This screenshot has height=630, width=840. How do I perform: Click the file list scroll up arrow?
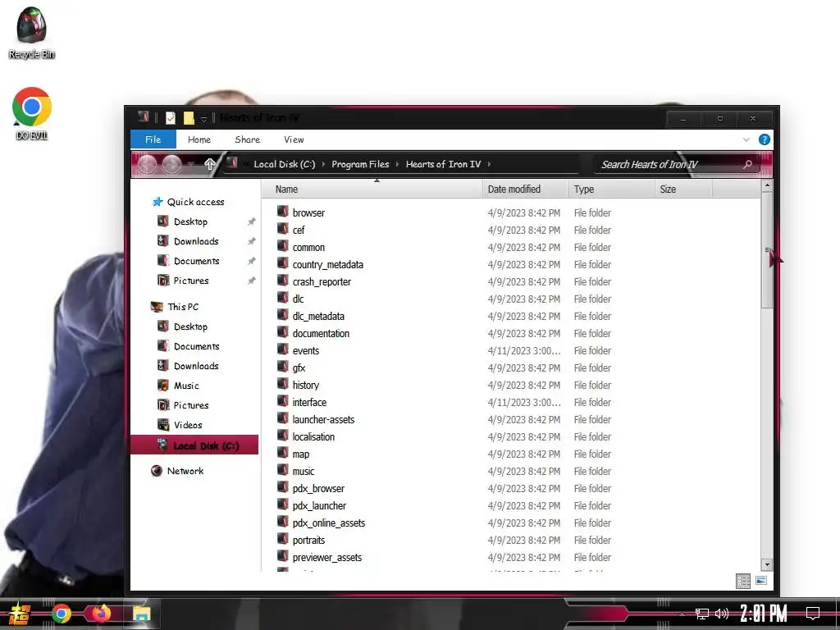tap(767, 185)
